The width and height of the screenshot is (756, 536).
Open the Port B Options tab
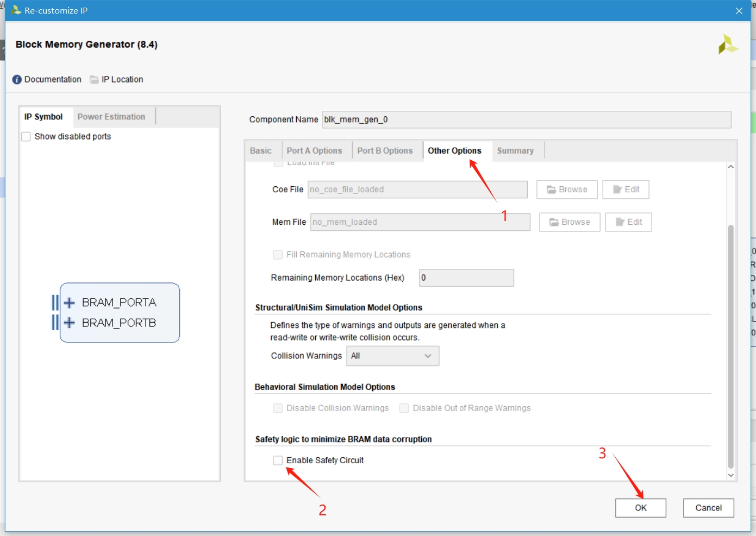385,151
